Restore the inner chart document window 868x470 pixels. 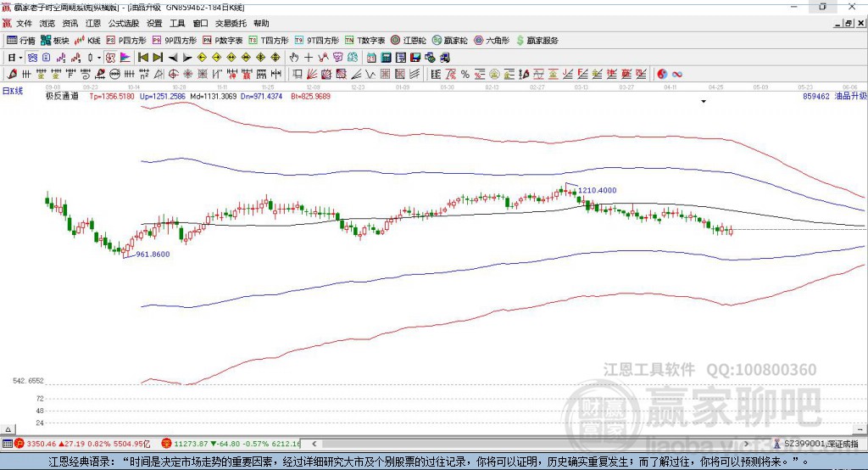[x=849, y=23]
